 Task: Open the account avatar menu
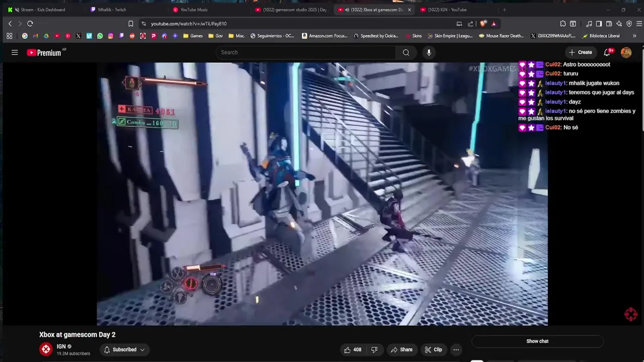click(x=626, y=52)
